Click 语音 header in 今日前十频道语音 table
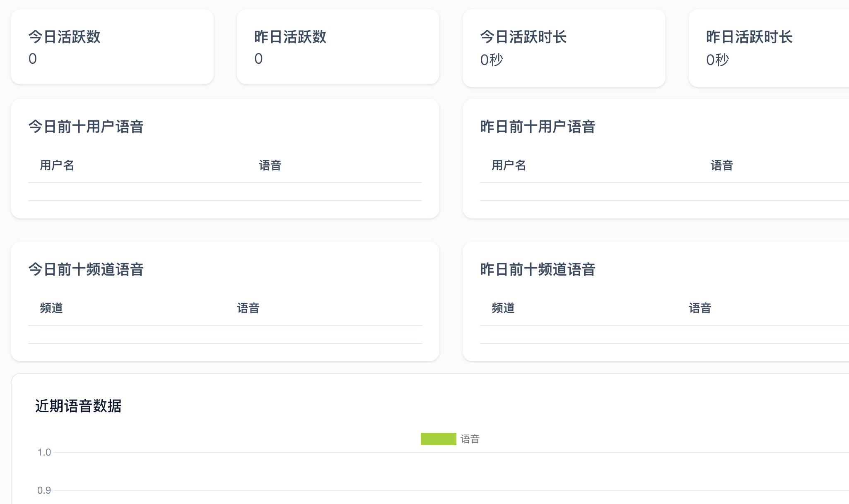This screenshot has height=504, width=849. point(248,308)
